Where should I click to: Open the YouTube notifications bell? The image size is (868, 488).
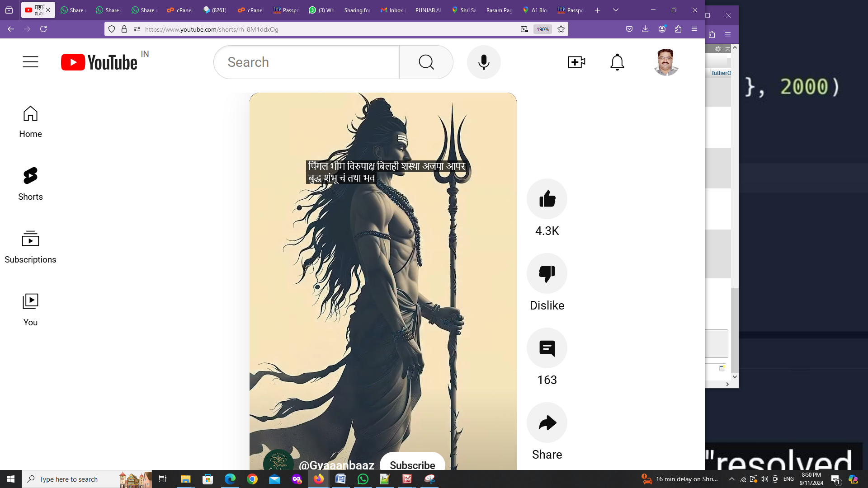[x=617, y=62]
